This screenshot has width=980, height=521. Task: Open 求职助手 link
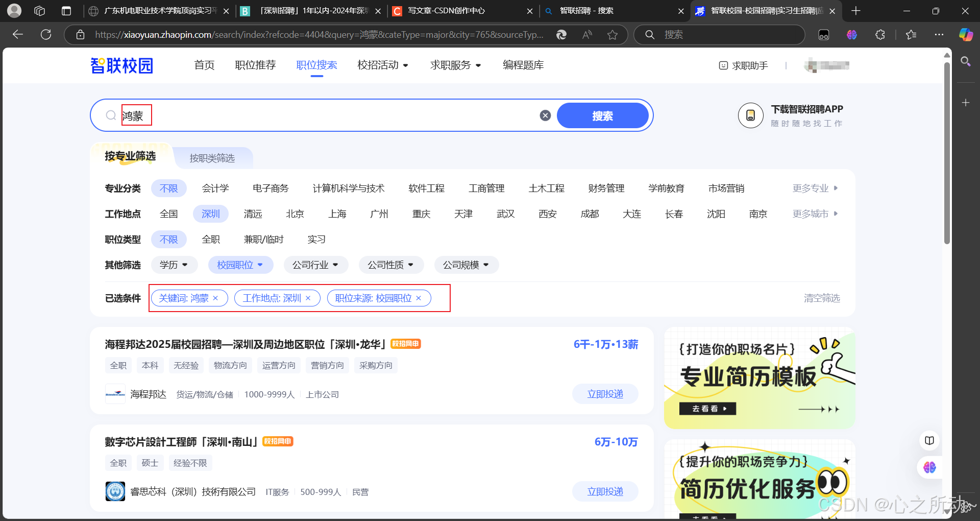point(743,65)
